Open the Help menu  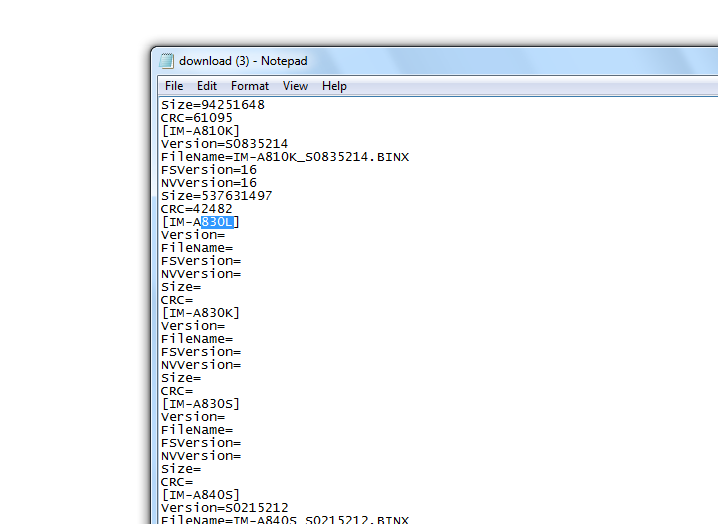(x=334, y=86)
